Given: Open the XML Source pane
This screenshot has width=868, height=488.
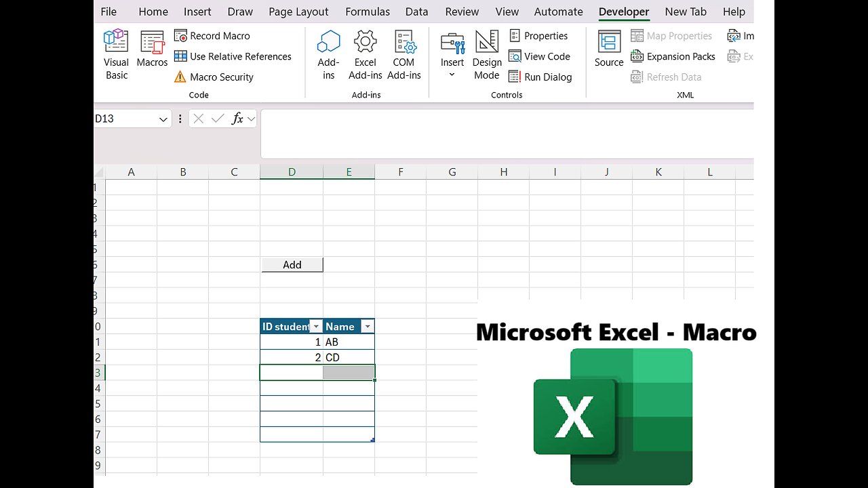Looking at the screenshot, I should click(609, 49).
